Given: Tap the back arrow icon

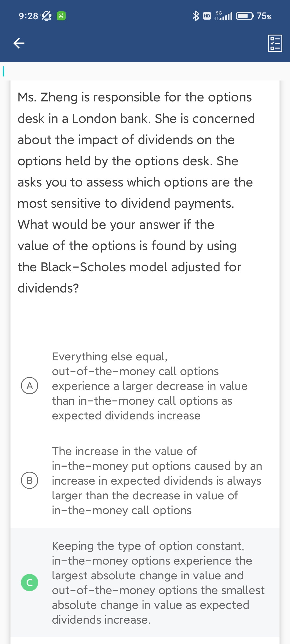Looking at the screenshot, I should [19, 43].
